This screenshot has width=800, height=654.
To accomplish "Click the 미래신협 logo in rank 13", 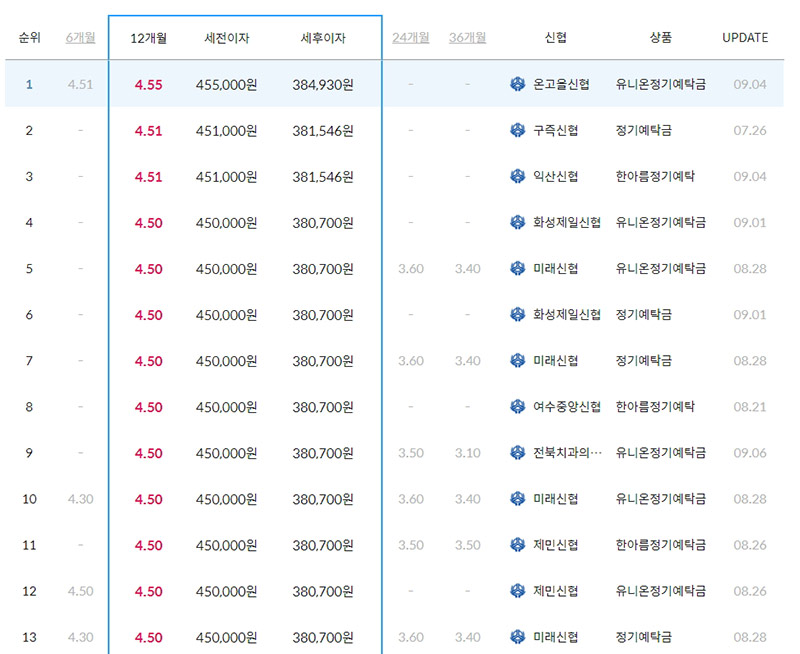I will pyautogui.click(x=516, y=637).
